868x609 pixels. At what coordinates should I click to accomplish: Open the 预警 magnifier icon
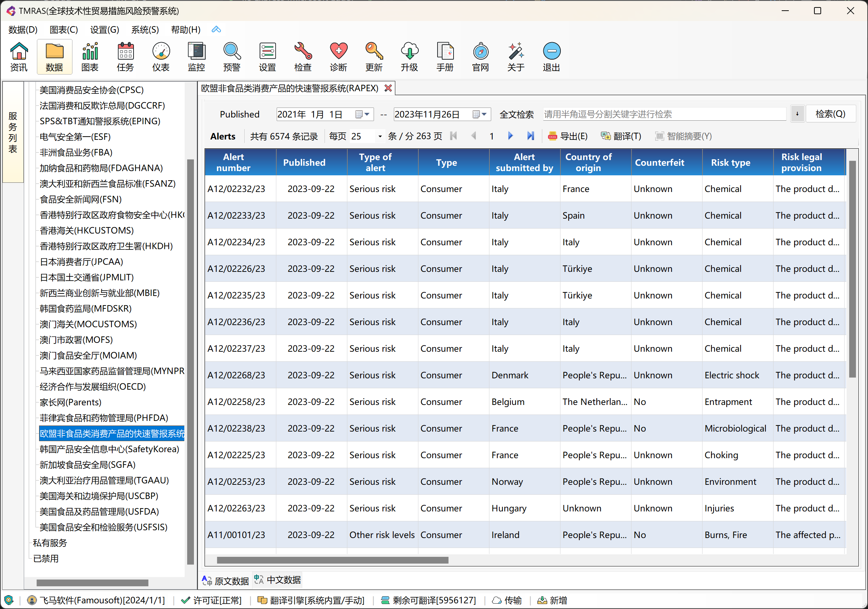coord(232,57)
